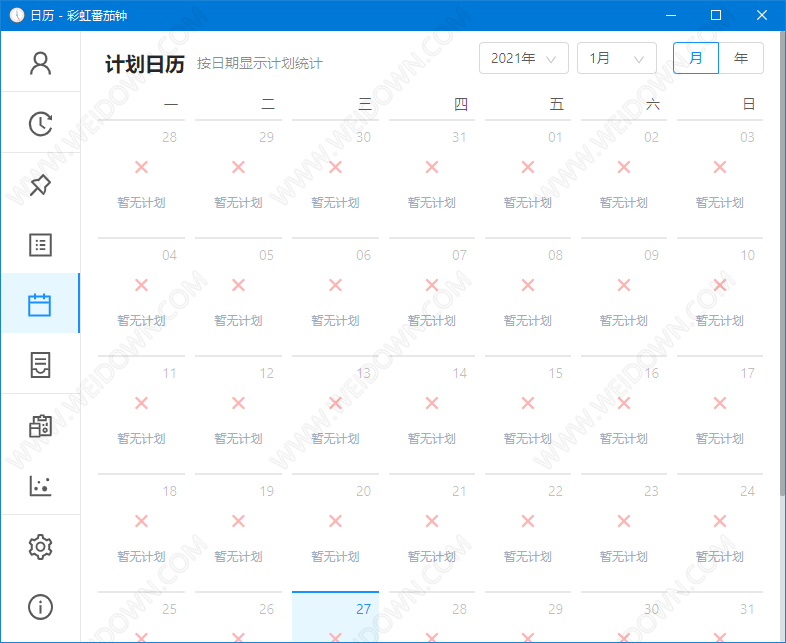Select the calendar sidebar icon

coord(40,305)
